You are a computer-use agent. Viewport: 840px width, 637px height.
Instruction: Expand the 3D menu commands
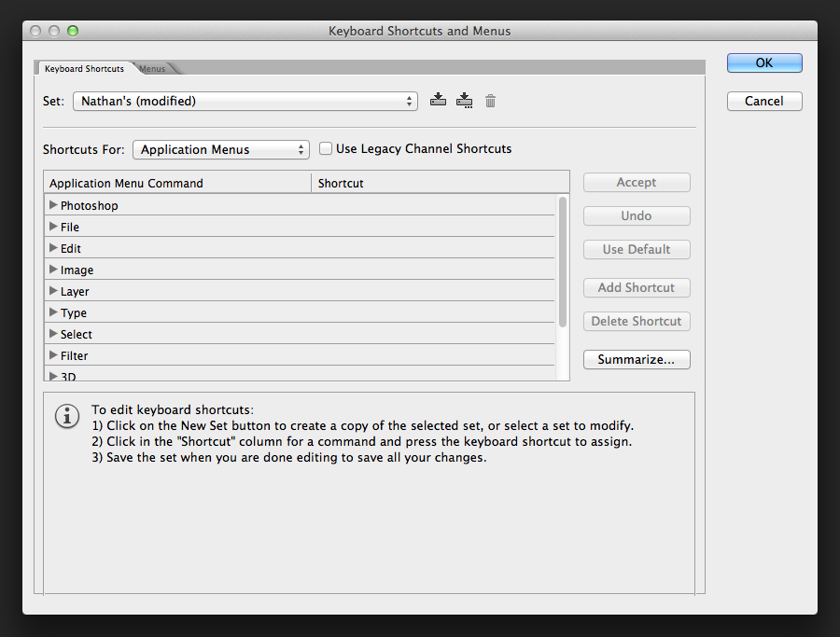pyautogui.click(x=53, y=374)
